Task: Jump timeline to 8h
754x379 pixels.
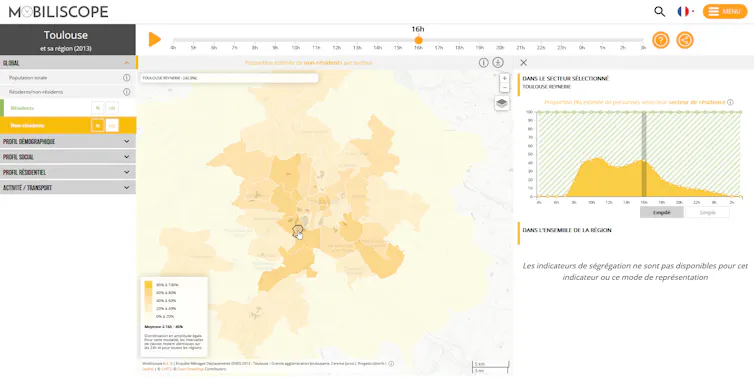Action: pos(255,48)
